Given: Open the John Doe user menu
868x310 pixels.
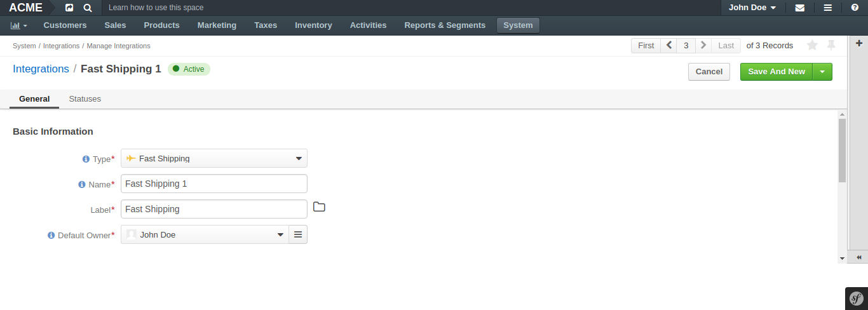Looking at the screenshot, I should coord(752,8).
